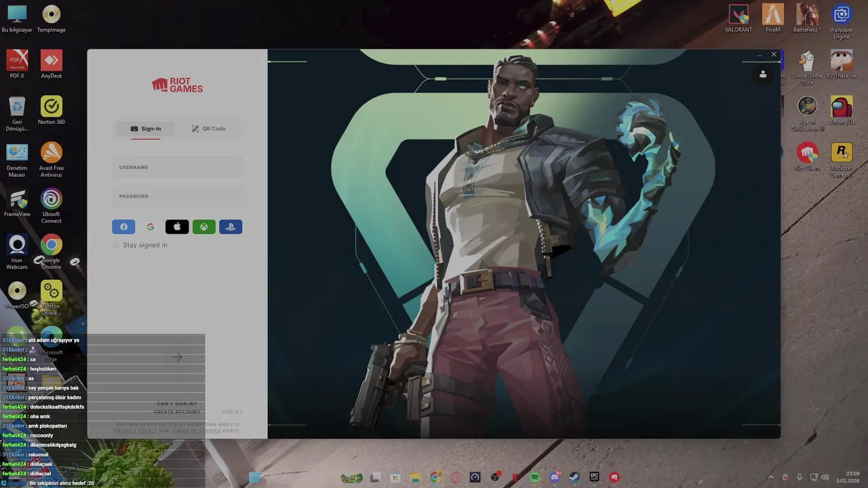Switch to the Sign-in tab
The image size is (868, 488).
point(146,129)
